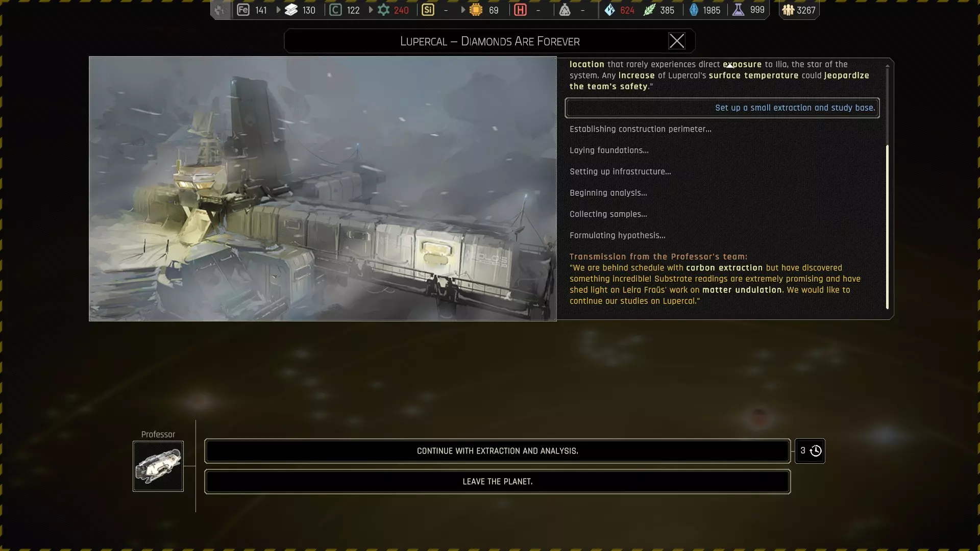Image resolution: width=980 pixels, height=551 pixels.
Task: Click the population people icon
Action: click(788, 10)
